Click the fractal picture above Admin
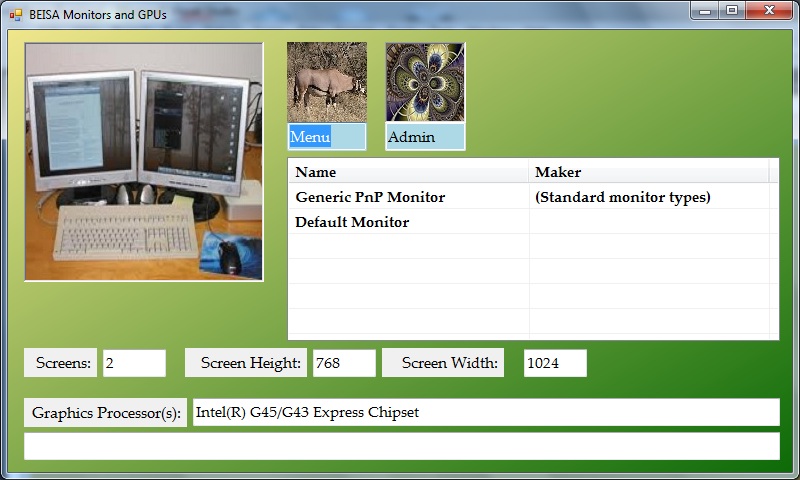The width and height of the screenshot is (800, 480). [425, 82]
